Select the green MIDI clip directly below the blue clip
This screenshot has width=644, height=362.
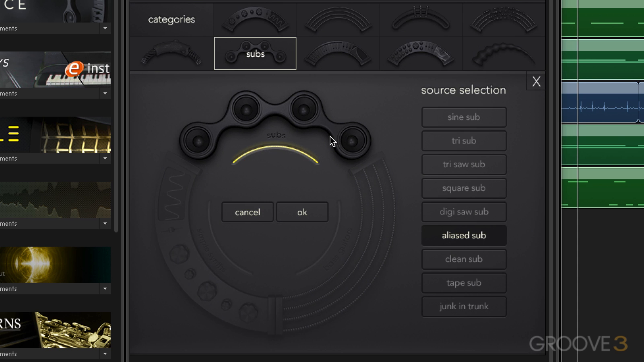603,145
